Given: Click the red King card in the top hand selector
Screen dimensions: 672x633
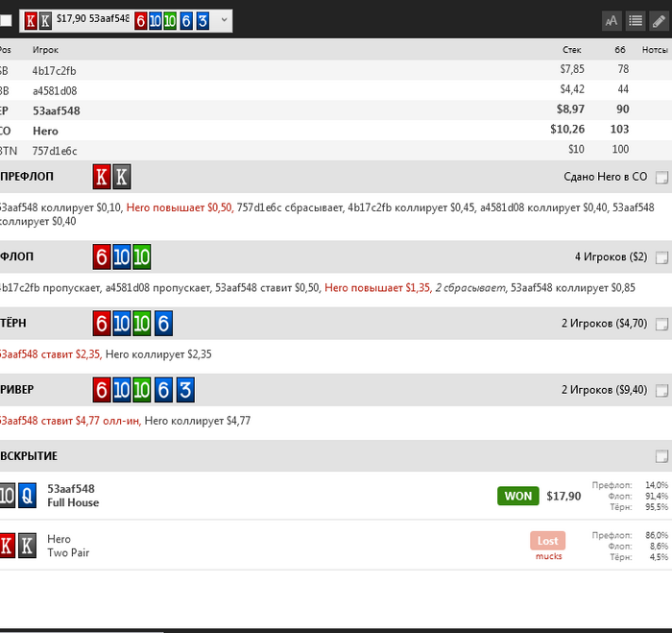Looking at the screenshot, I should coord(31,20).
